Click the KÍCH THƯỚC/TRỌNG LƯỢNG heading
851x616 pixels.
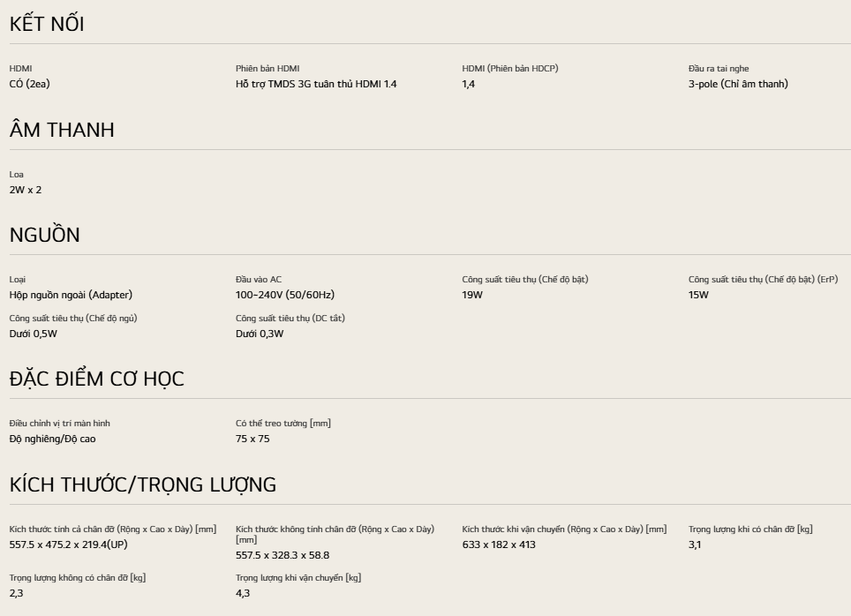pyautogui.click(x=143, y=485)
